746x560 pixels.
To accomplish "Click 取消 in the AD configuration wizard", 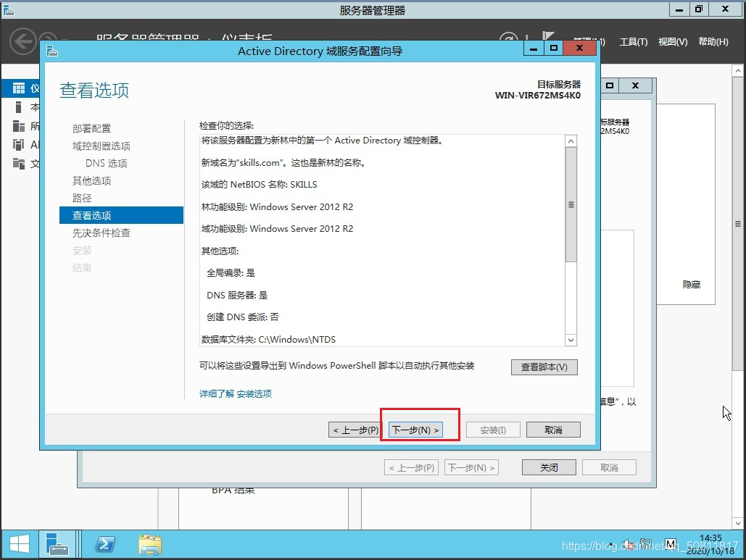I will (553, 430).
